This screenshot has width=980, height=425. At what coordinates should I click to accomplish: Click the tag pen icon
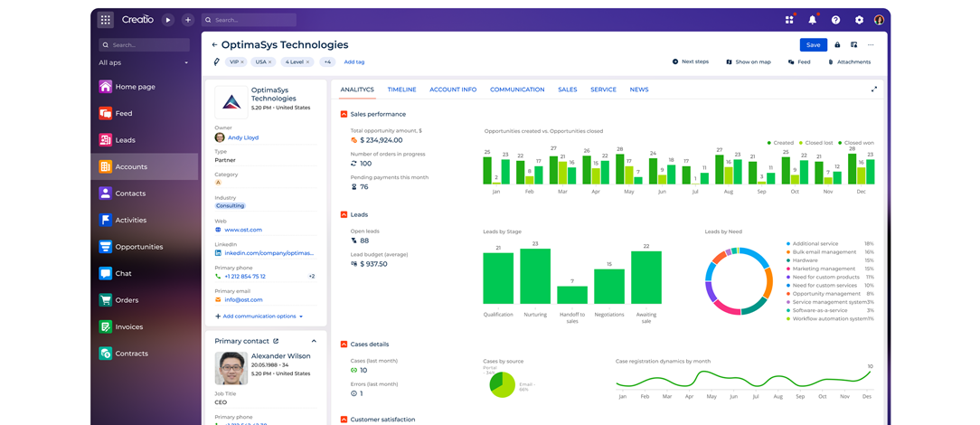[216, 61]
